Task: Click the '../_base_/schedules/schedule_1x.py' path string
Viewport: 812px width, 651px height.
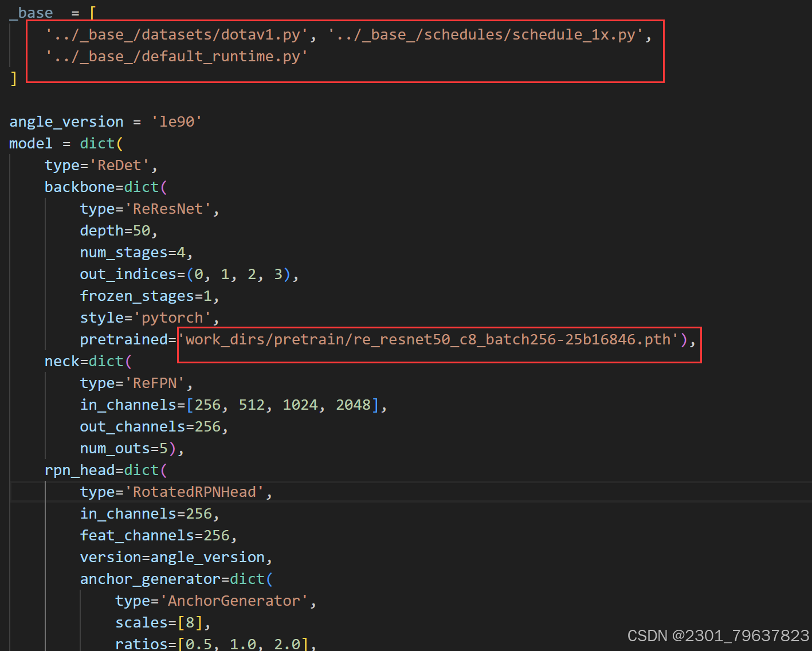Action: point(486,34)
